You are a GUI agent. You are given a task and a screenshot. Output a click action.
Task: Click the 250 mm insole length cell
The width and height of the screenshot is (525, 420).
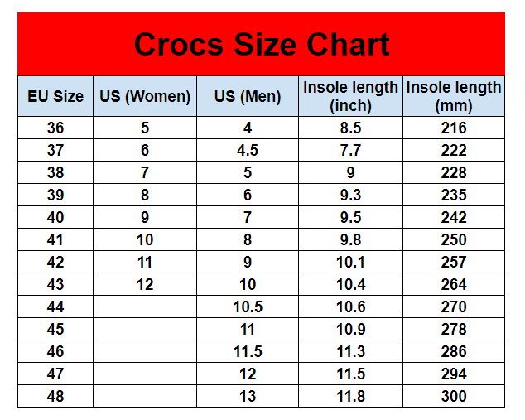(454, 239)
